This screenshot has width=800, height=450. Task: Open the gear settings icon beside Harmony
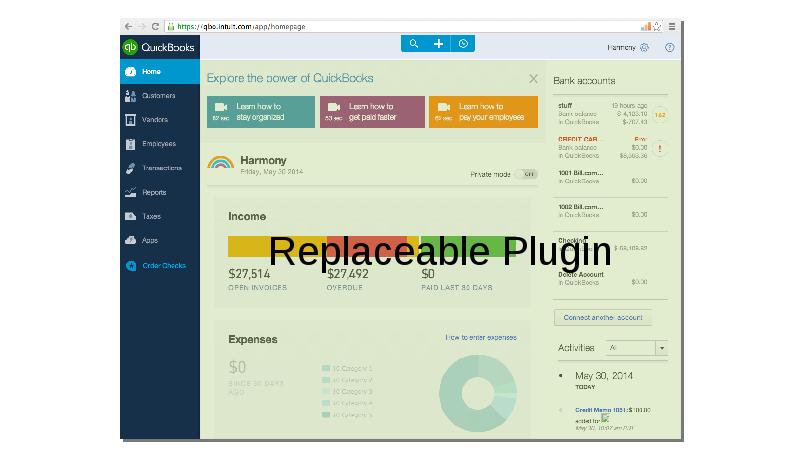(645, 47)
